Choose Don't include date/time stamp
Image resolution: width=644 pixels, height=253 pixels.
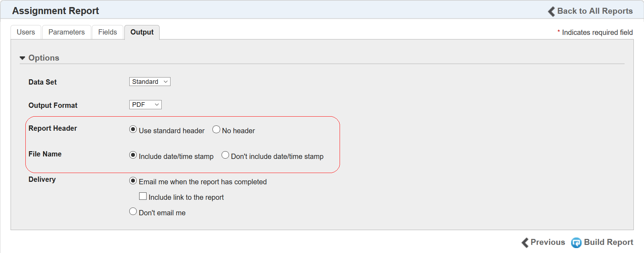pos(225,155)
